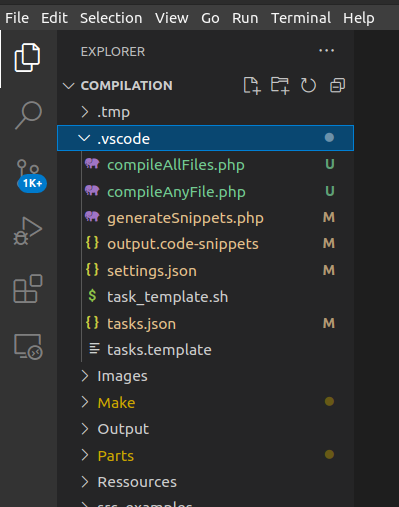Open settings.json file
This screenshot has width=399, height=507.
152,271
